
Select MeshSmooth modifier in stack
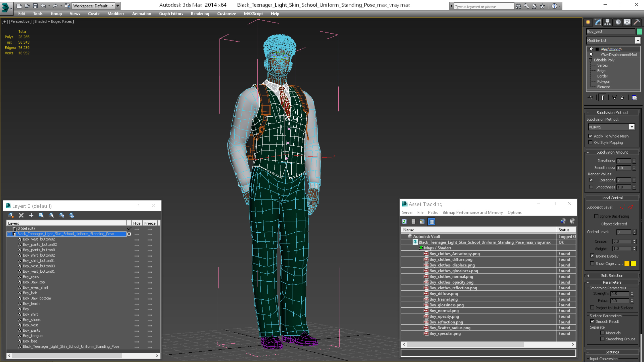(x=611, y=49)
